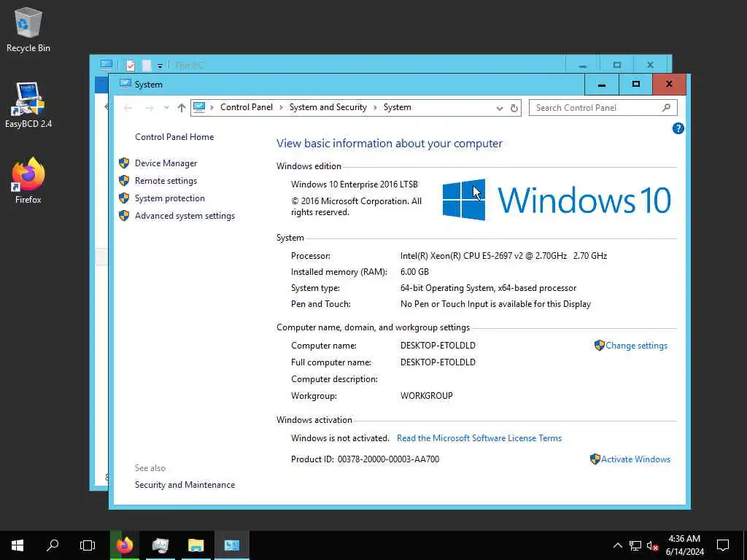Screen dimensions: 747x560
Task: Click the DESKTOP-ETOLDLD computer name value
Action: (438, 346)
